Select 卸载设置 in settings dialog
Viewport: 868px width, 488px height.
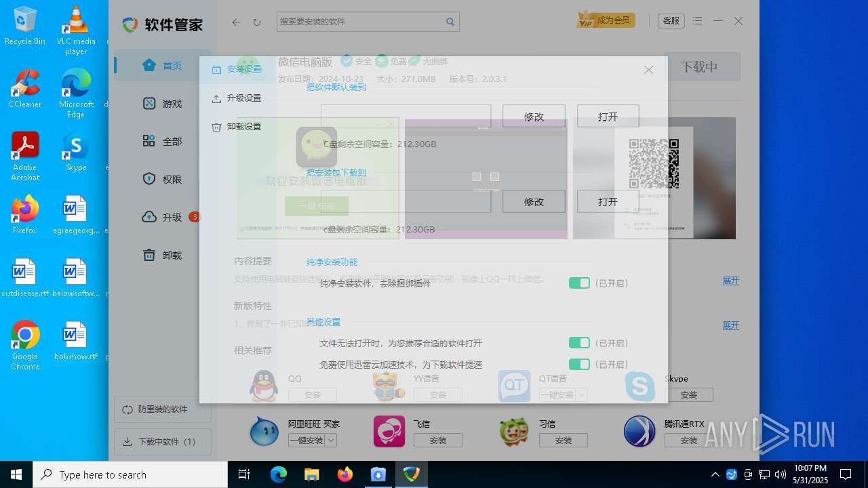(237, 127)
